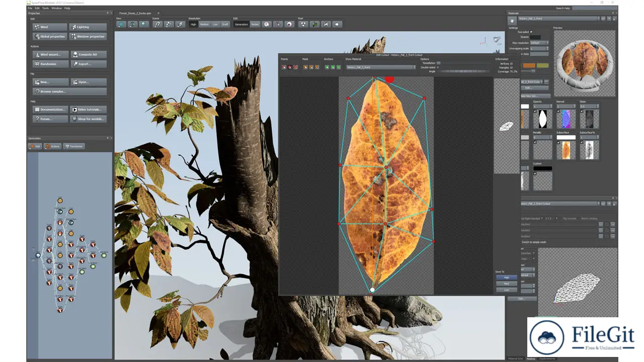Open the File menu

point(30,8)
